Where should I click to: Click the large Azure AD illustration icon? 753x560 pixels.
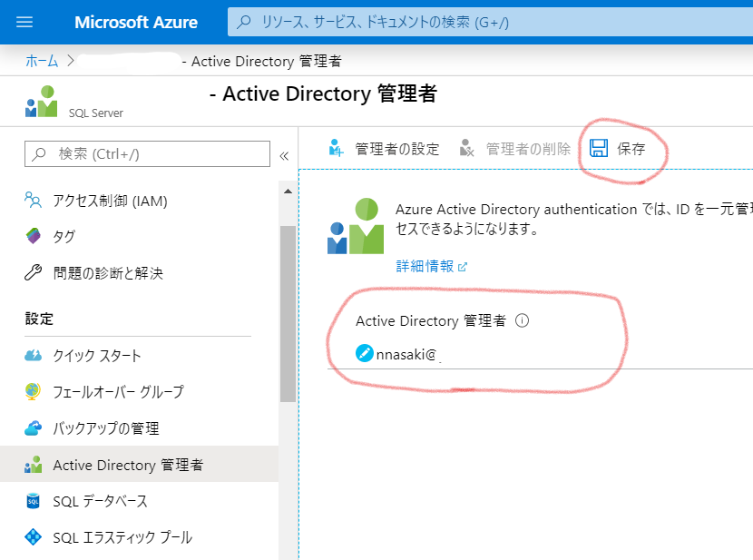356,226
